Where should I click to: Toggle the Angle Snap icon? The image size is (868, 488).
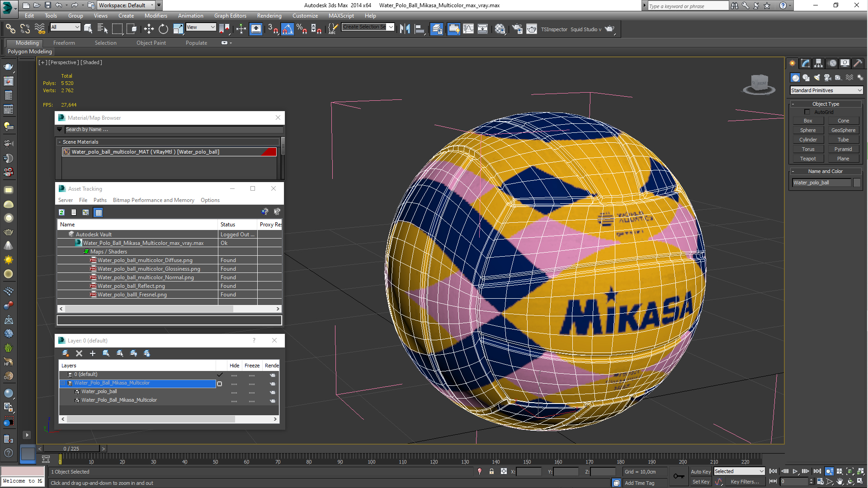tap(288, 29)
